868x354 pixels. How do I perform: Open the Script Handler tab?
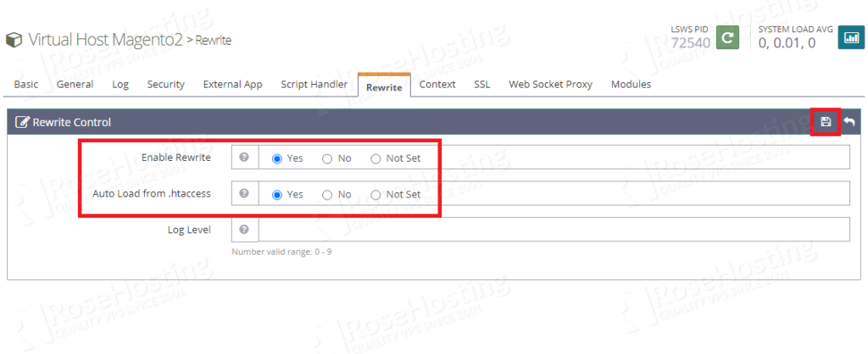(314, 85)
